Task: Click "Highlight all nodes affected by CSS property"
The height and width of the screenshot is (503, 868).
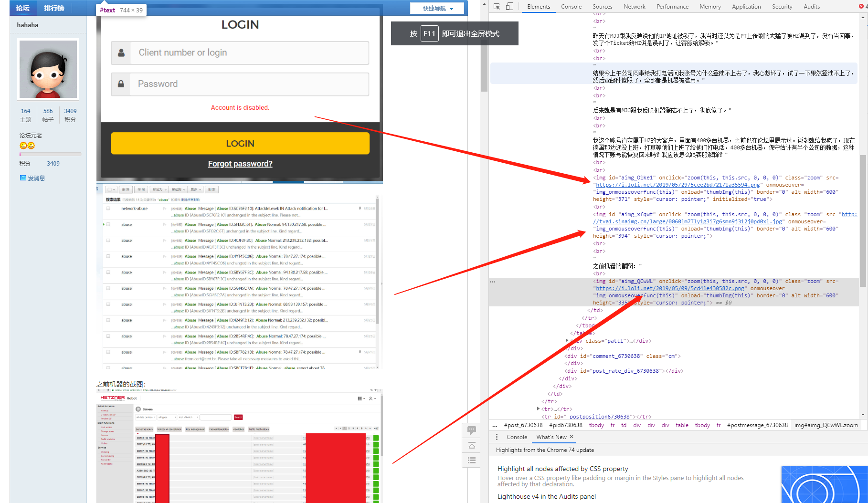Action: pos(562,469)
